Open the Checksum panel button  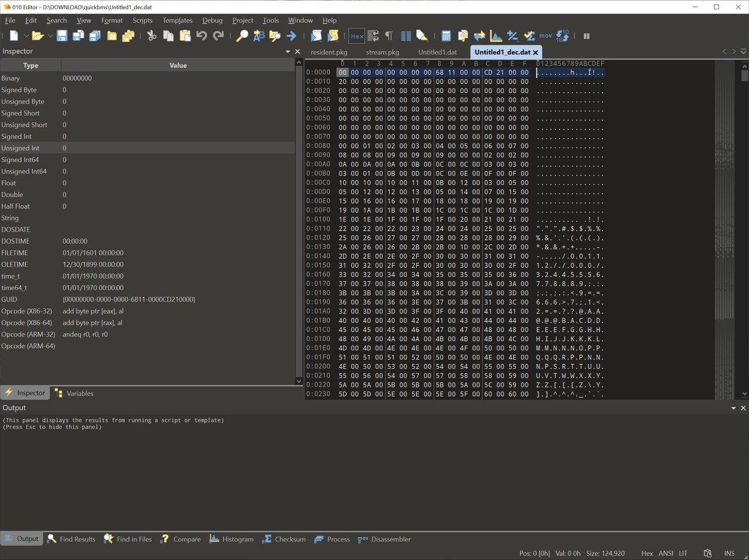pyautogui.click(x=284, y=539)
